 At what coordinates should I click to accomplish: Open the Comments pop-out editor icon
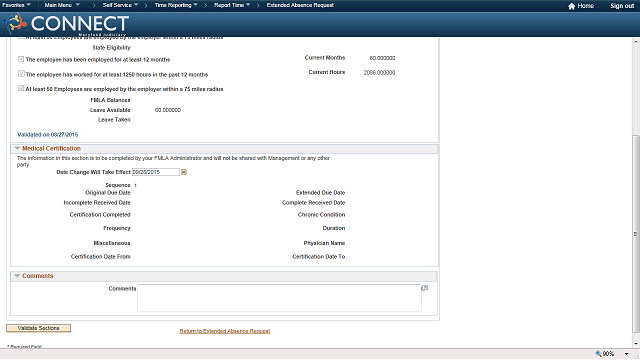click(x=424, y=288)
